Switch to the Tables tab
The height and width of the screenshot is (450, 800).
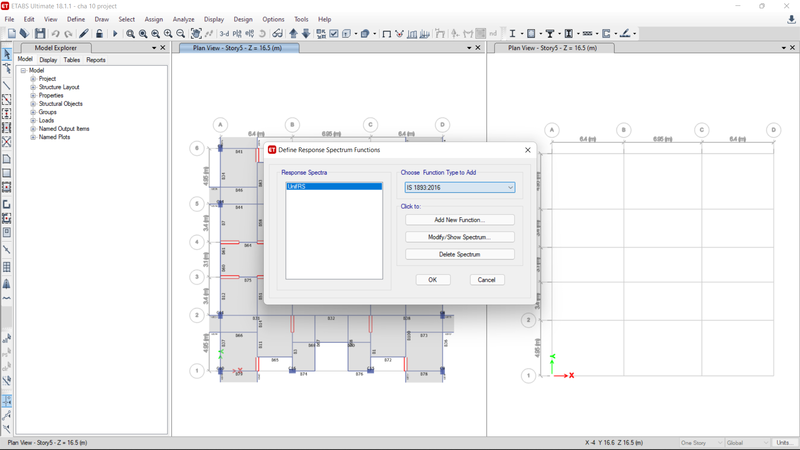71,60
